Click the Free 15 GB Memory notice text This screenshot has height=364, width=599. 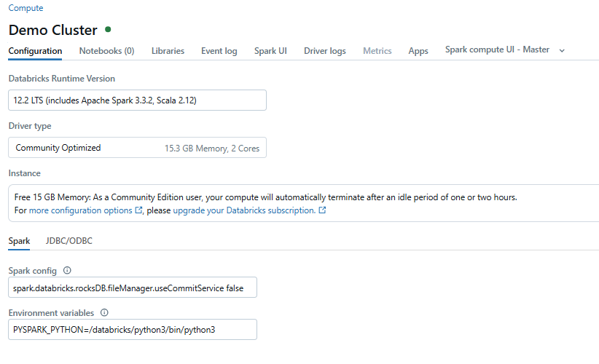tap(265, 197)
